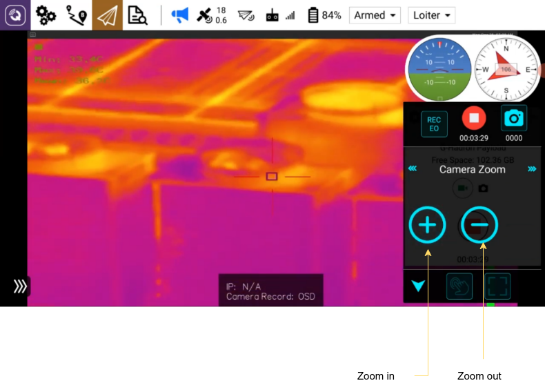The width and height of the screenshot is (545, 392).
Task: Open the Armed state dropdown
Action: click(x=376, y=15)
